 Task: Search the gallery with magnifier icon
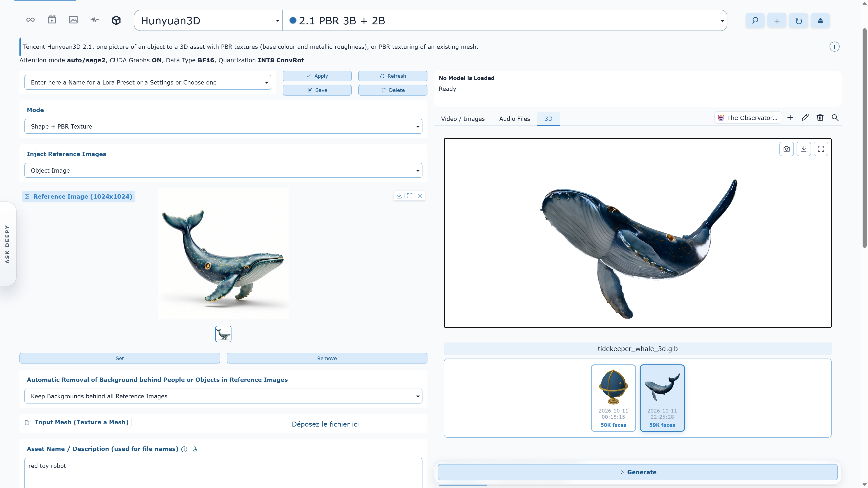click(x=835, y=117)
